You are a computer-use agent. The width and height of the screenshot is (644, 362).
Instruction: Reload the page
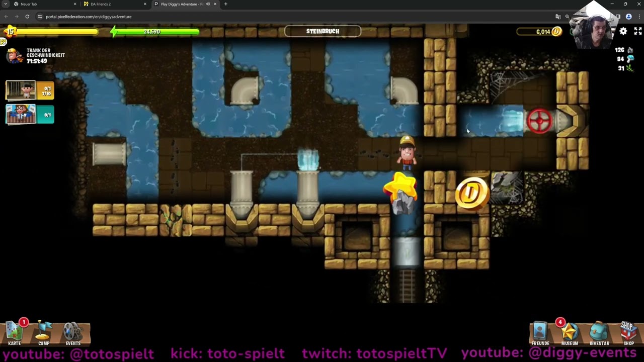point(27,17)
